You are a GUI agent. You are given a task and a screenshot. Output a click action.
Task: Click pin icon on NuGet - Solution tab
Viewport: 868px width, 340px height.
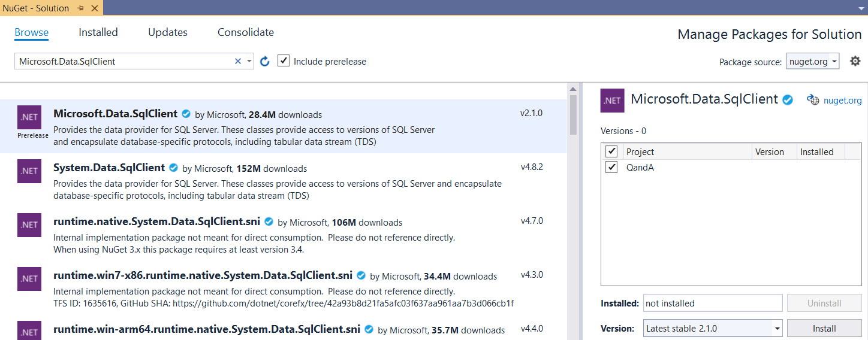[x=81, y=8]
